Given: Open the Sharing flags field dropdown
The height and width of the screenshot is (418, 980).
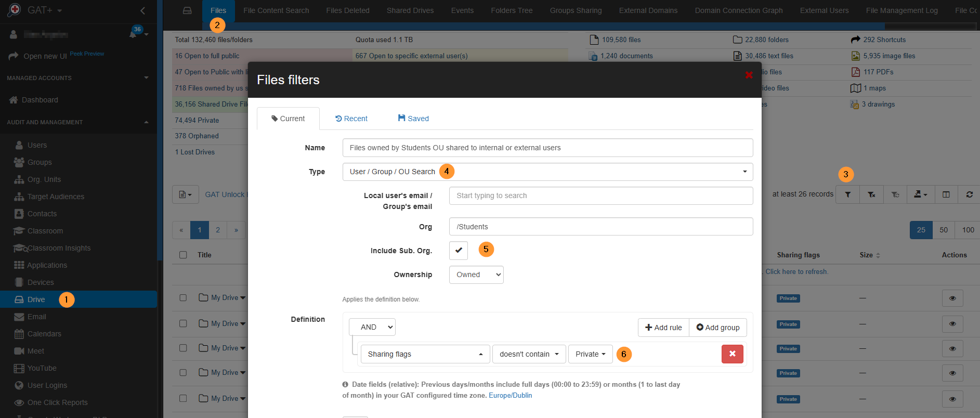Looking at the screenshot, I should tap(425, 354).
